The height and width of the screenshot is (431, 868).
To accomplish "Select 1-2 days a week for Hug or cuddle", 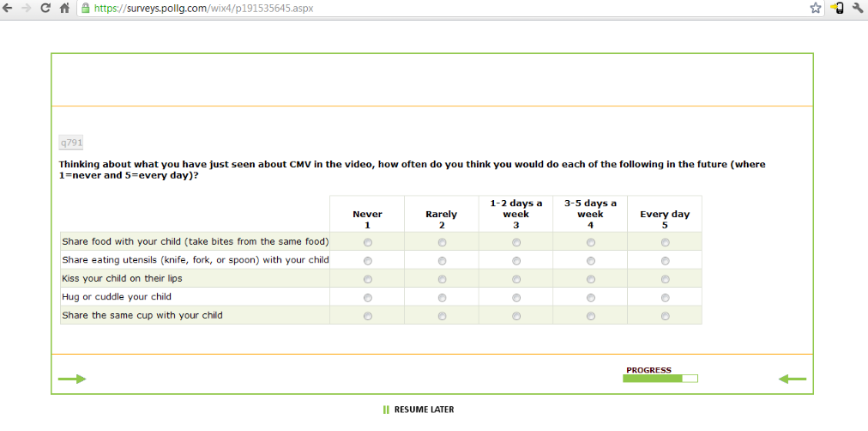I will pos(516,297).
